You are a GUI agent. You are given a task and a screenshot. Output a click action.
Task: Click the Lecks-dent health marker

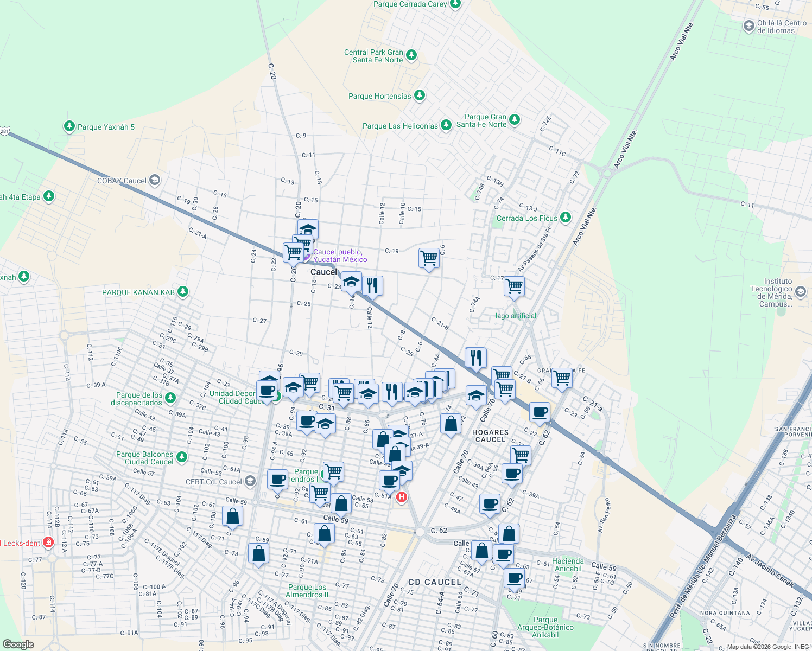coord(48,542)
